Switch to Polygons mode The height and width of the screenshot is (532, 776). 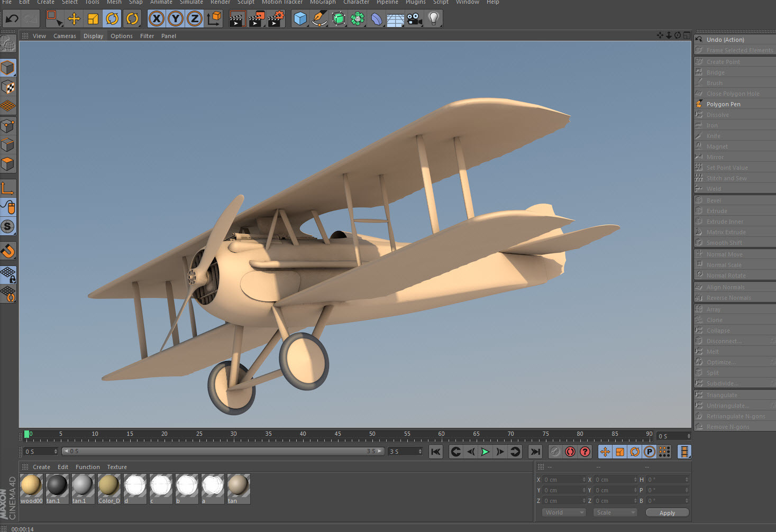click(x=8, y=164)
